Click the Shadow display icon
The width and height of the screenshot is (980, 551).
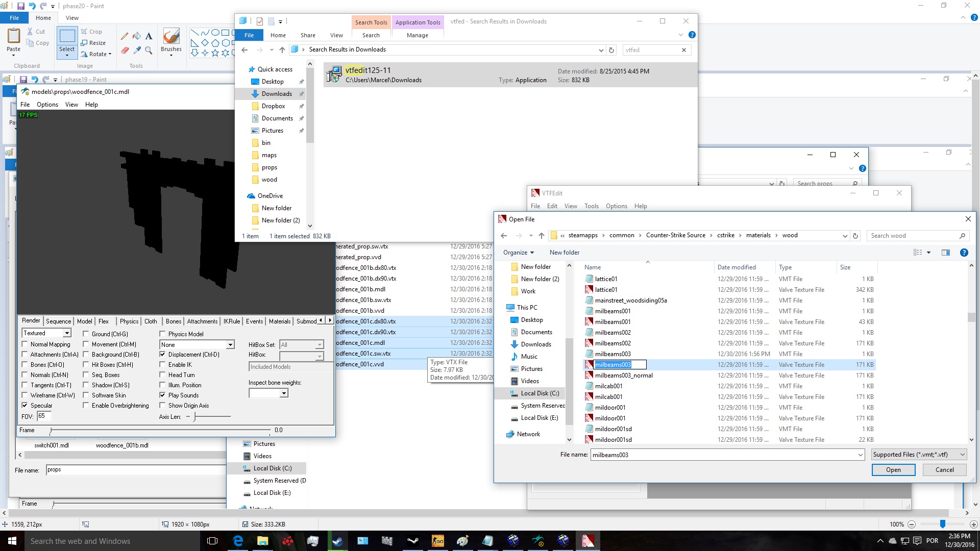click(x=85, y=385)
